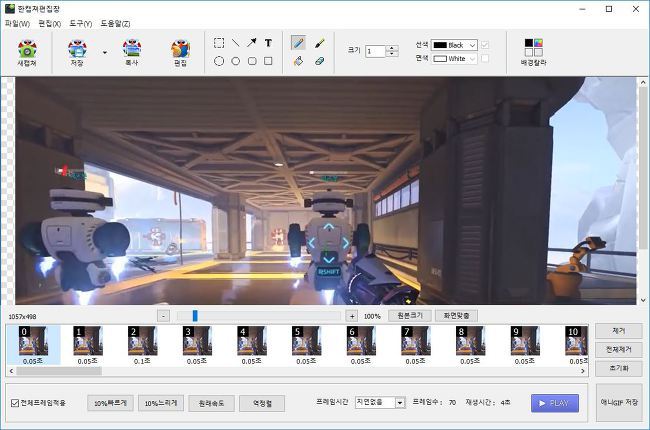The image size is (650, 430).
Task: Select the arrow drawing tool
Action: (x=252, y=43)
